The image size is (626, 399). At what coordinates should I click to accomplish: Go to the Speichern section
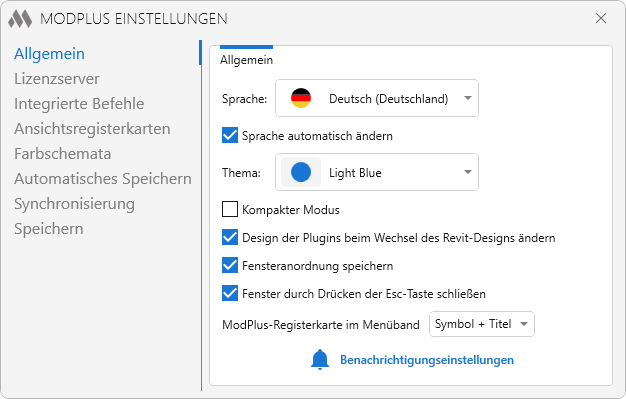[x=49, y=229]
